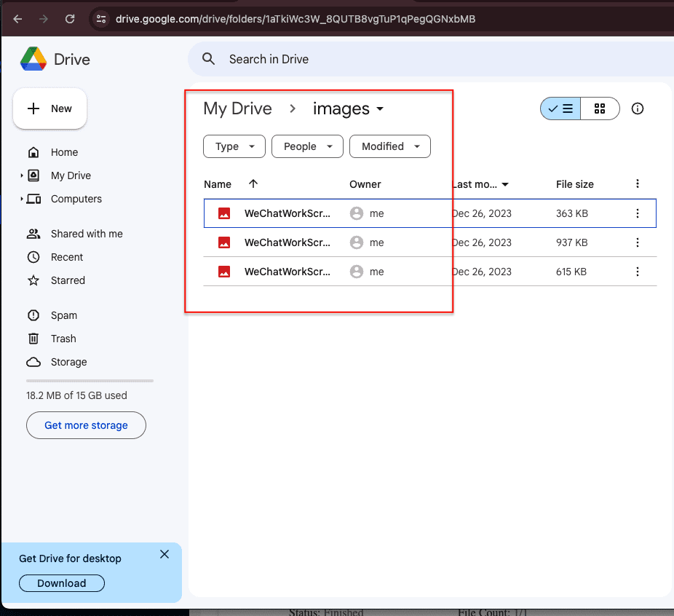674x616 pixels.
Task: Expand the Computers tree arrow
Action: 22,199
